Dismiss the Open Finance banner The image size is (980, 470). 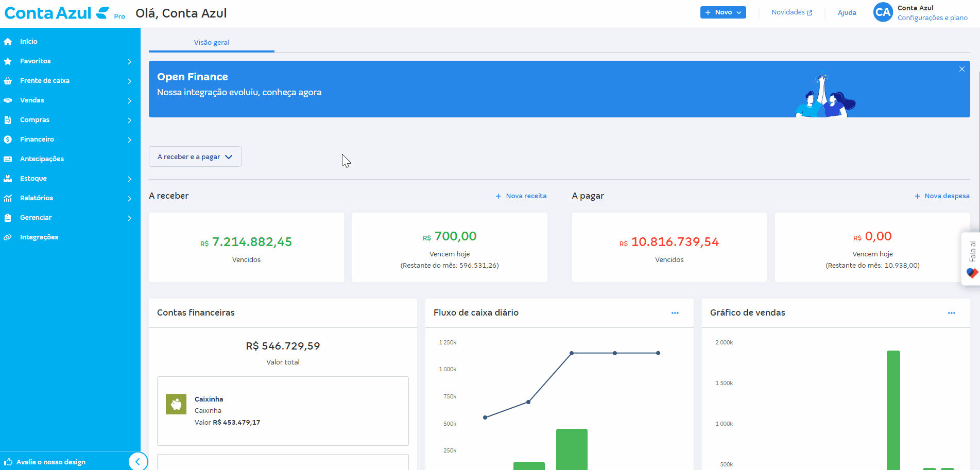(961, 68)
